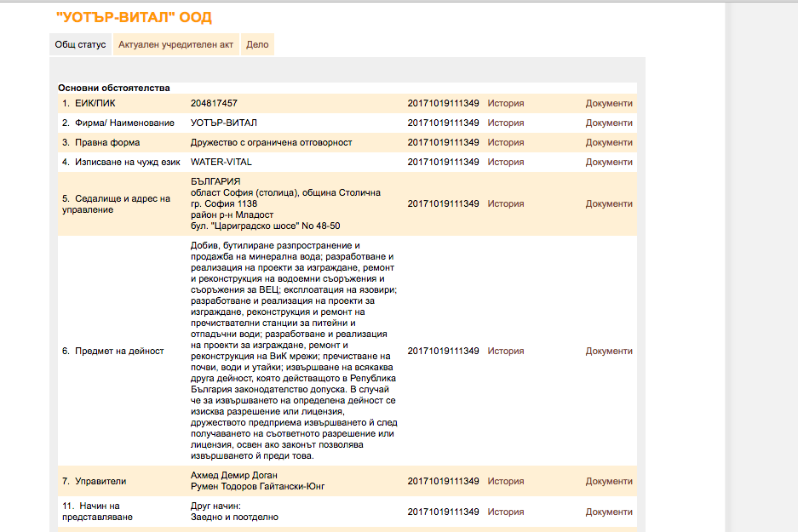Click История in Правна форма row
The width and height of the screenshot is (798, 532).
(x=506, y=142)
